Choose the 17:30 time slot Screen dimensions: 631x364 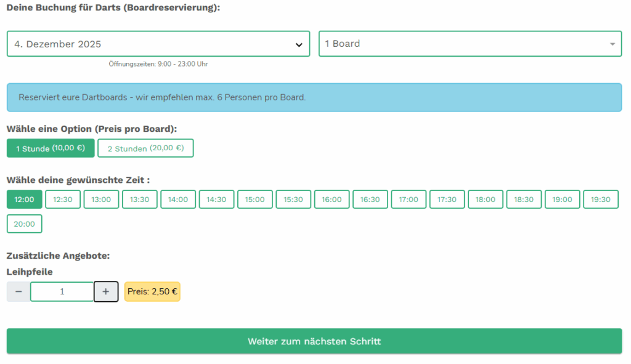447,200
